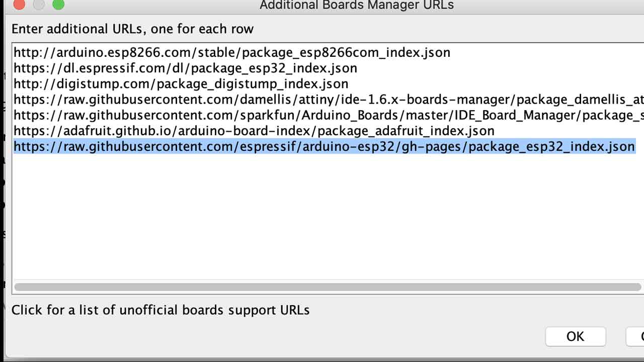Click the word 'damellis' in attiny URL
Viewport: 644px width, 362px height.
264,100
